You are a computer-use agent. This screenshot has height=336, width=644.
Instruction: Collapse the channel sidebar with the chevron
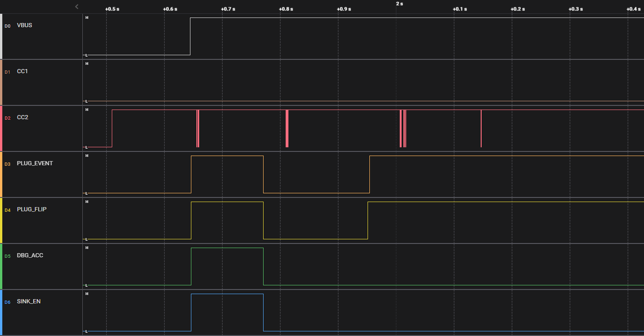click(x=76, y=6)
